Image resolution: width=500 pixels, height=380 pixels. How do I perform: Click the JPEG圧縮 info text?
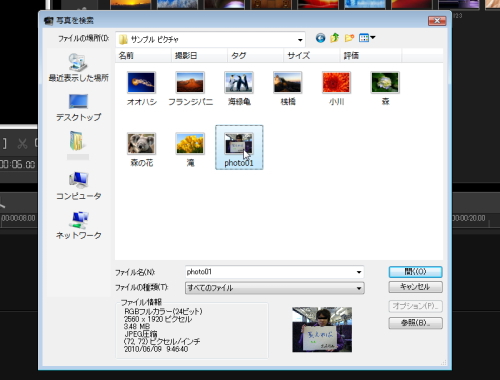point(141,334)
